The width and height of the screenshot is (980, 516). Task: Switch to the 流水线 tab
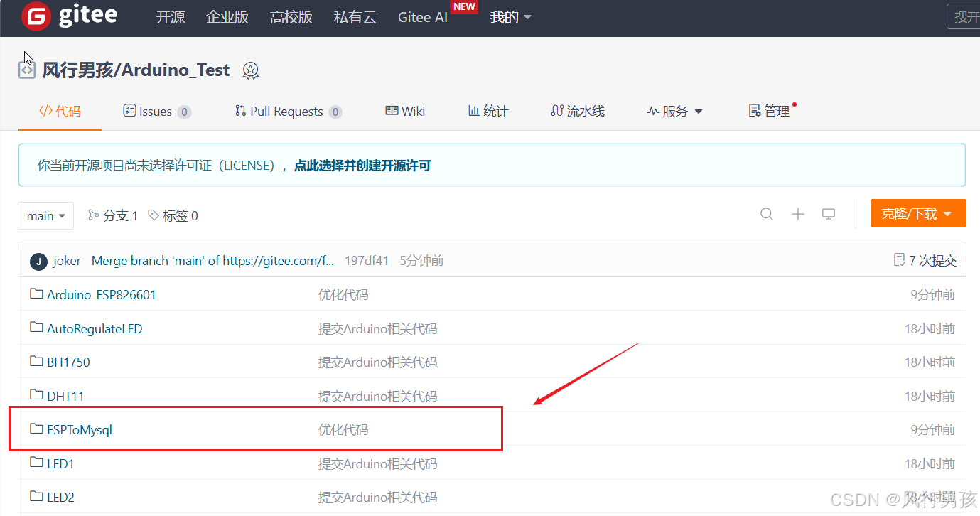(x=578, y=111)
